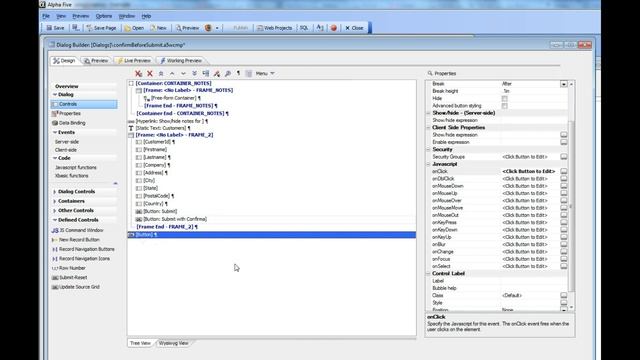Viewport: 640px width, 360px height.
Task: Open the Menu dropdown in controls toolbar
Action: [265, 73]
